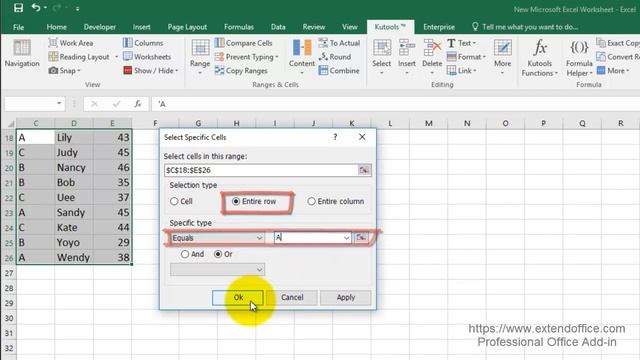
Task: Click the Prevent Typing tool
Action: (247, 57)
